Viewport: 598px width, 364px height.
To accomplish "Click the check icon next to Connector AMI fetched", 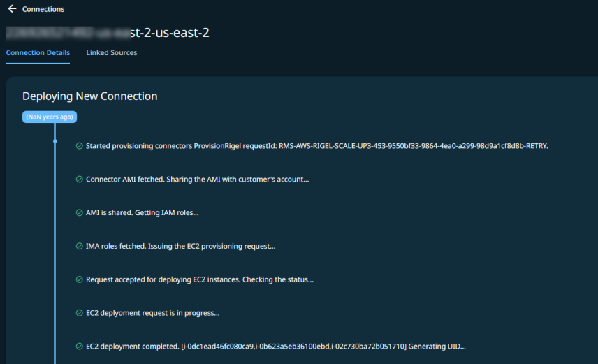I will pyautogui.click(x=80, y=180).
